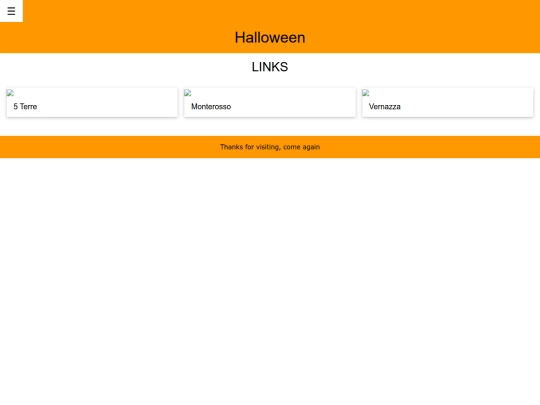Open the Vernazza link card

click(448, 103)
